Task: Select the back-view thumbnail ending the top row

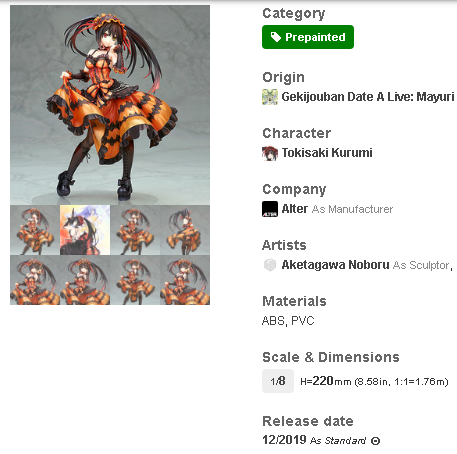Action: pos(185,230)
